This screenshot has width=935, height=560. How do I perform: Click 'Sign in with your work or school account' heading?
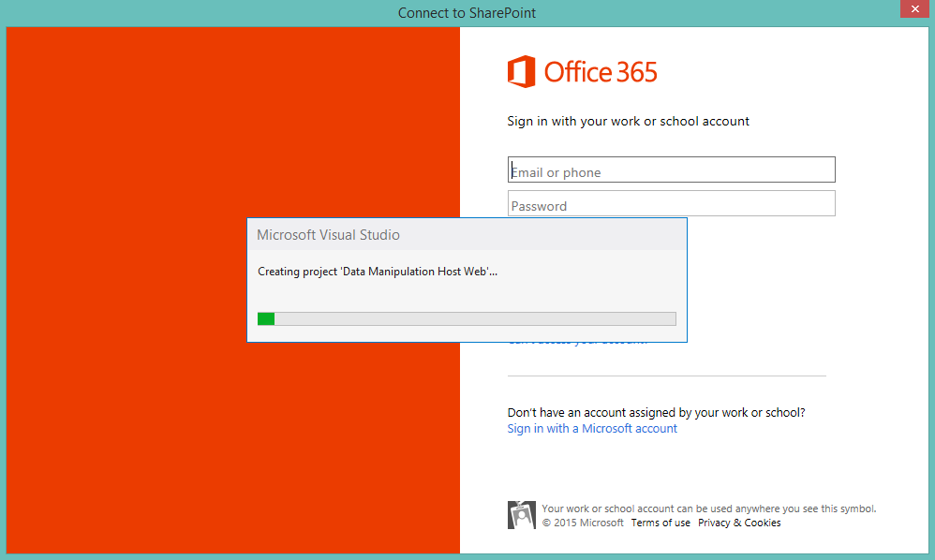[628, 121]
